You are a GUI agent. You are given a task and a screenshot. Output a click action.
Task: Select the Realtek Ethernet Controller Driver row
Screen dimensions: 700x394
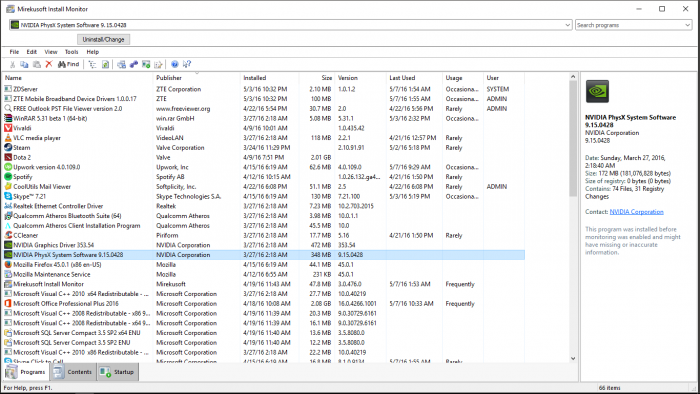[x=264, y=206]
